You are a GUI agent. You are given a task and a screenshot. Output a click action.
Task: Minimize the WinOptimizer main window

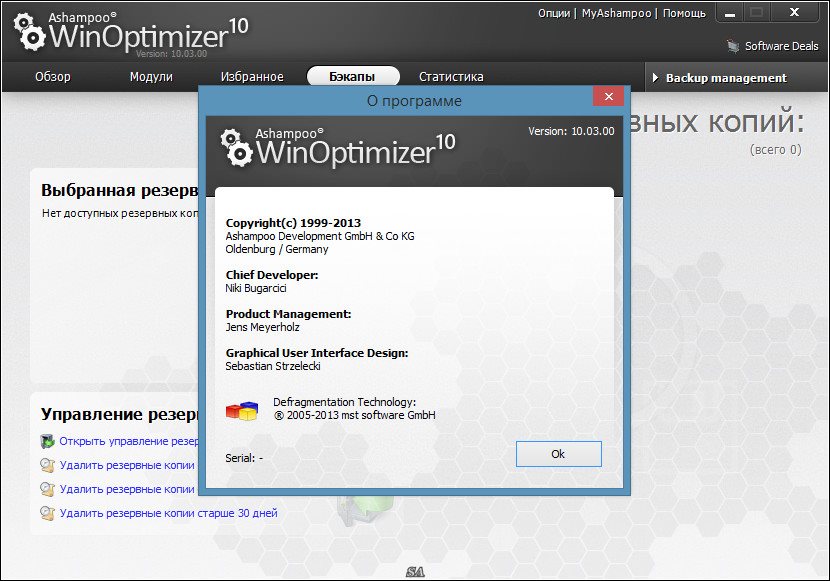pos(730,14)
